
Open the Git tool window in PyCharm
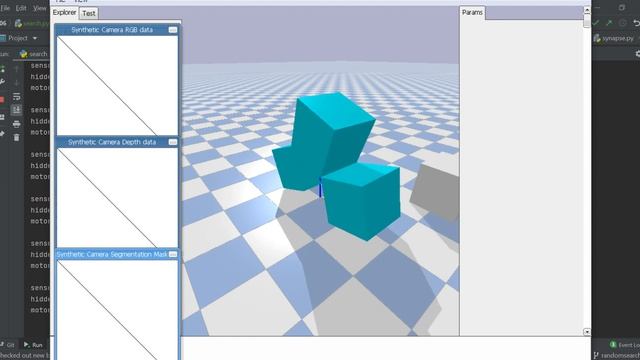(x=8, y=345)
